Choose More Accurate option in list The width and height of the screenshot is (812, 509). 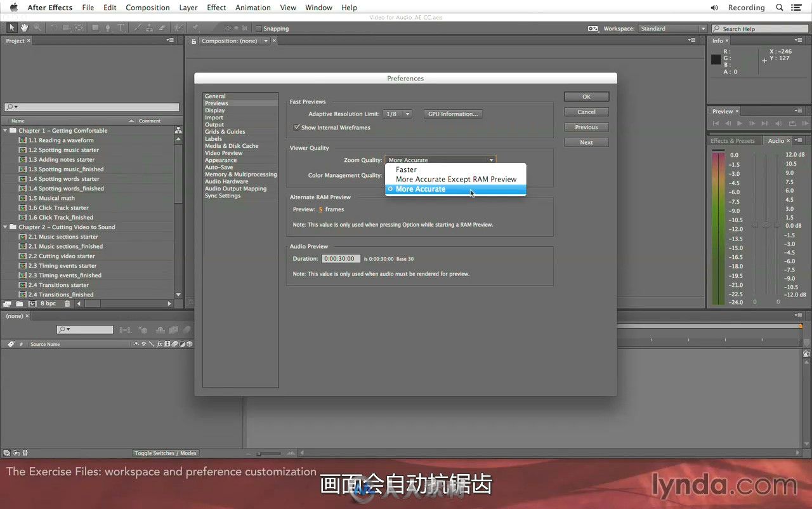click(455, 189)
